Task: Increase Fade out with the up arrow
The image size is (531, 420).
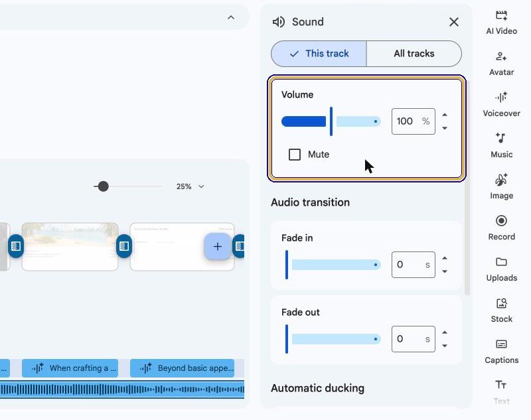Action: [x=445, y=332]
